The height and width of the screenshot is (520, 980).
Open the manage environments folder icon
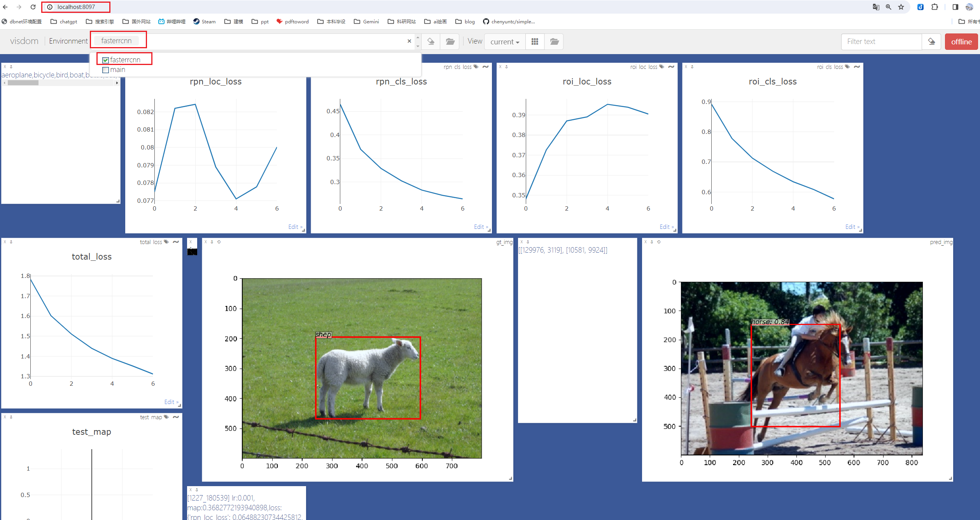coord(450,42)
